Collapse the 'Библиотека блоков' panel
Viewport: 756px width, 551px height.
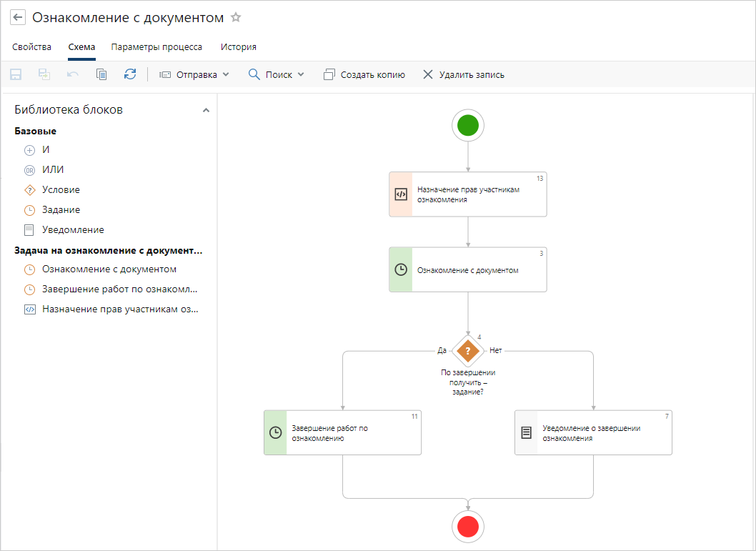pyautogui.click(x=206, y=110)
